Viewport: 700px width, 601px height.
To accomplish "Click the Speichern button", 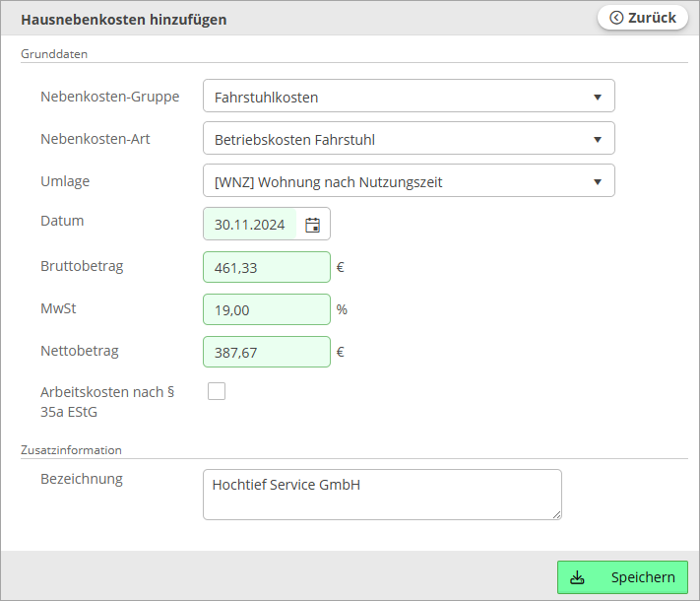I will click(x=622, y=577).
